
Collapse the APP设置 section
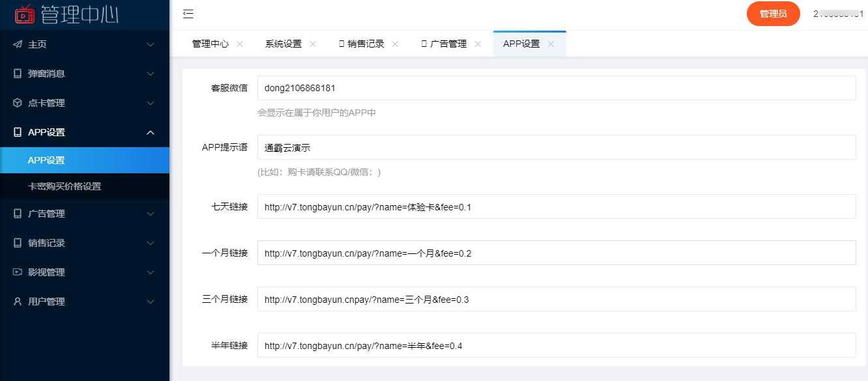(151, 132)
